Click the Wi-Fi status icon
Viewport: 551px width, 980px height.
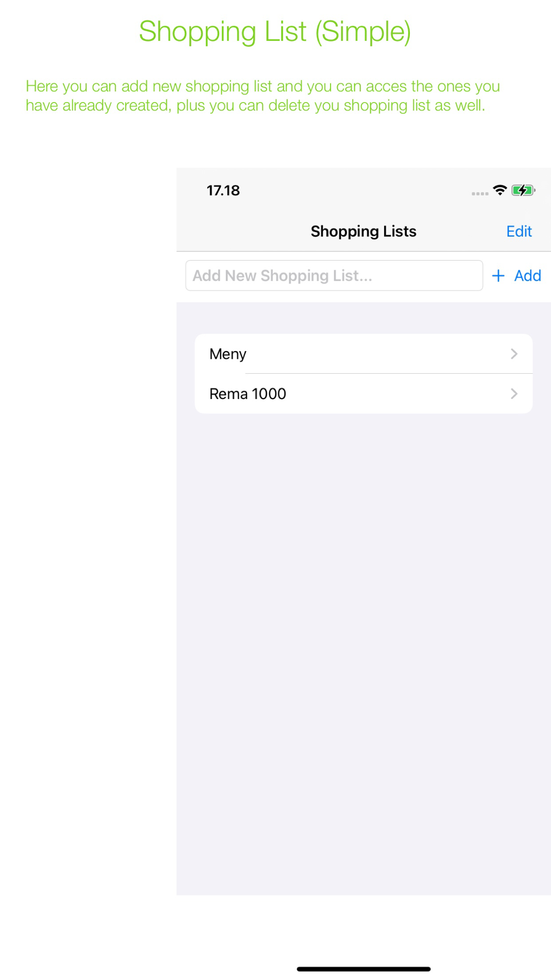point(500,190)
